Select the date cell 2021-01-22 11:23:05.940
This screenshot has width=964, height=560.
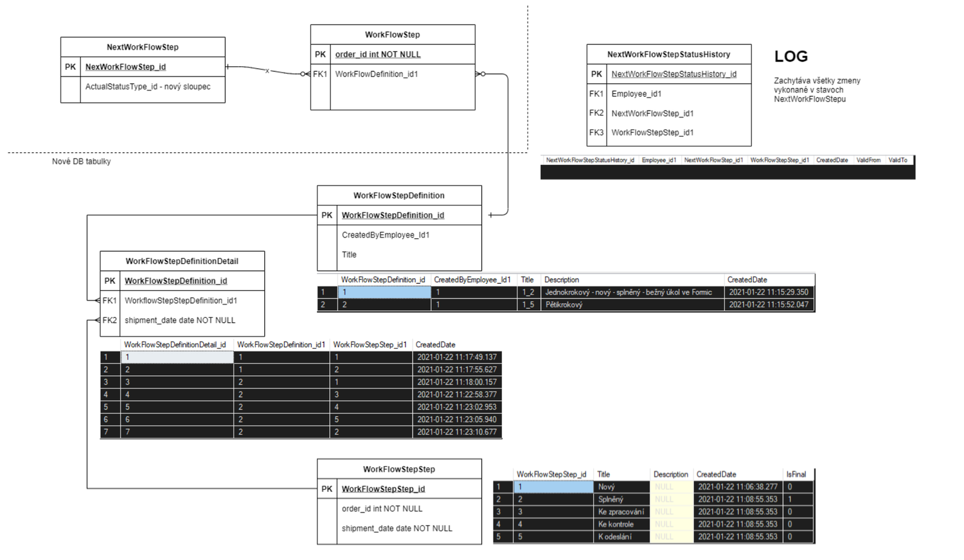pos(457,419)
